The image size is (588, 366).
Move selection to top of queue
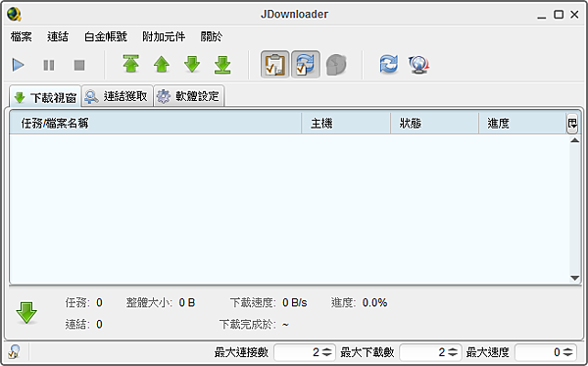coord(131,64)
